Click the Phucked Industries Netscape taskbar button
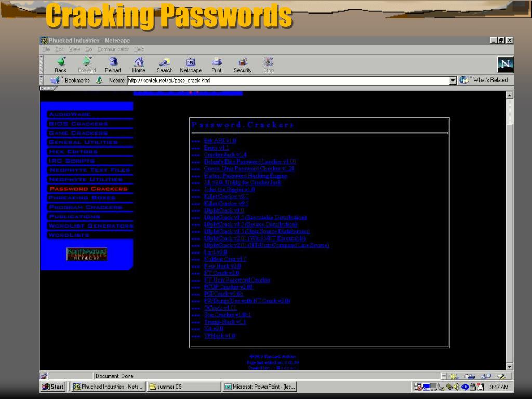Screen dimensions: 532x399 pyautogui.click(x=109, y=387)
